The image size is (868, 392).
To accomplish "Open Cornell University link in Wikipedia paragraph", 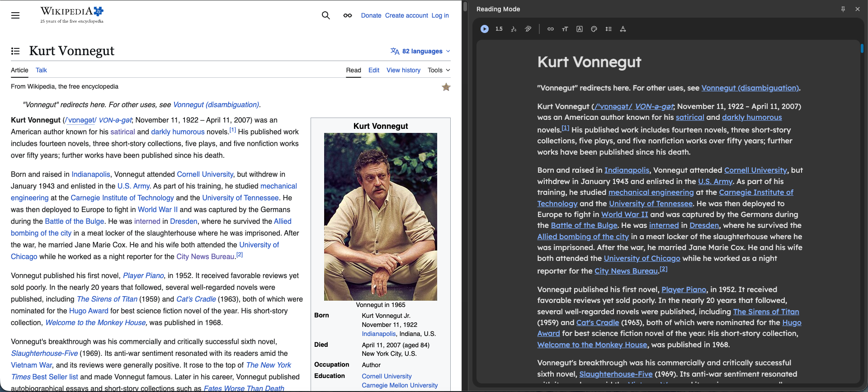I will tap(205, 174).
